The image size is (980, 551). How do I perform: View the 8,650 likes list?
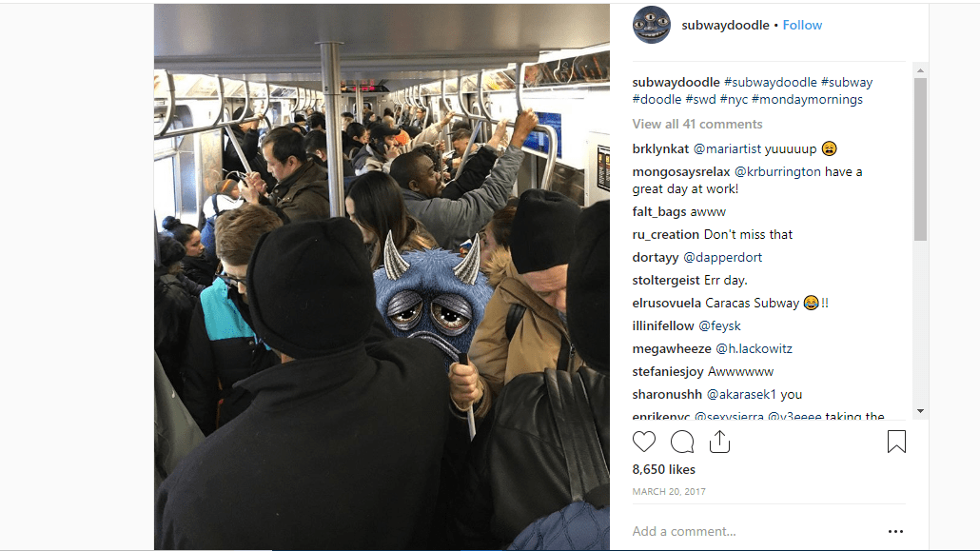point(663,469)
